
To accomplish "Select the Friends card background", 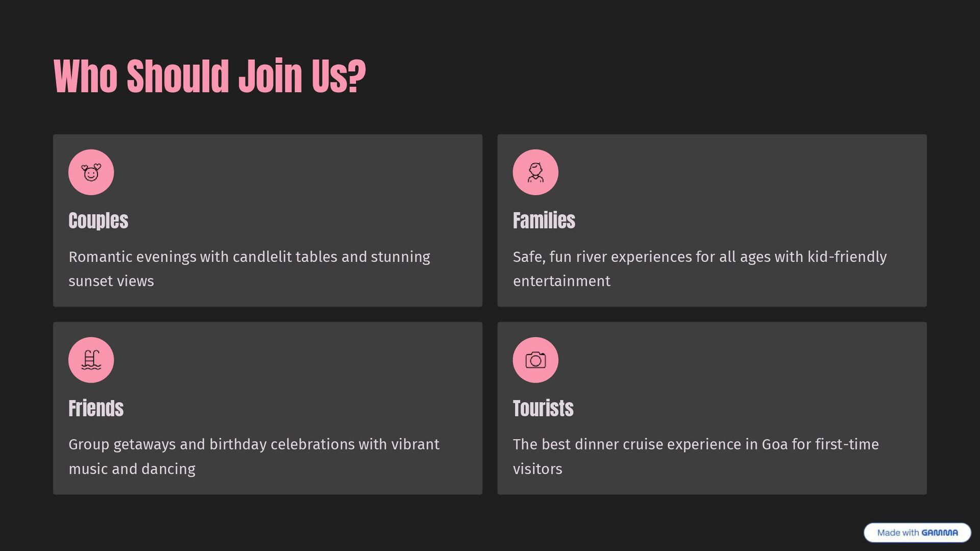I will coord(267,408).
